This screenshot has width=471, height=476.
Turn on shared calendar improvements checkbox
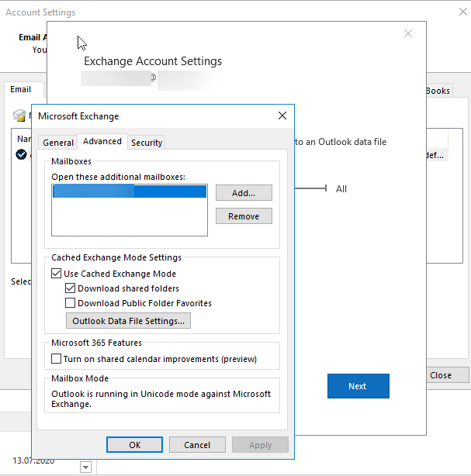click(56, 358)
